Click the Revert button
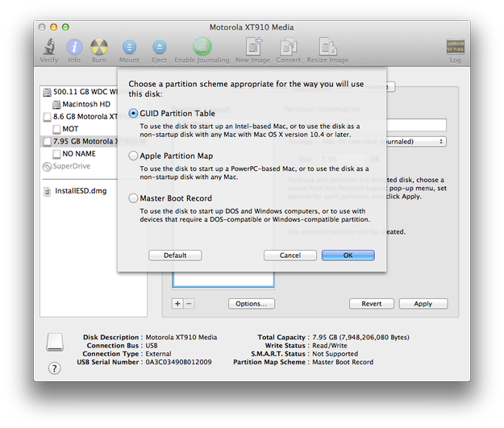 click(372, 304)
